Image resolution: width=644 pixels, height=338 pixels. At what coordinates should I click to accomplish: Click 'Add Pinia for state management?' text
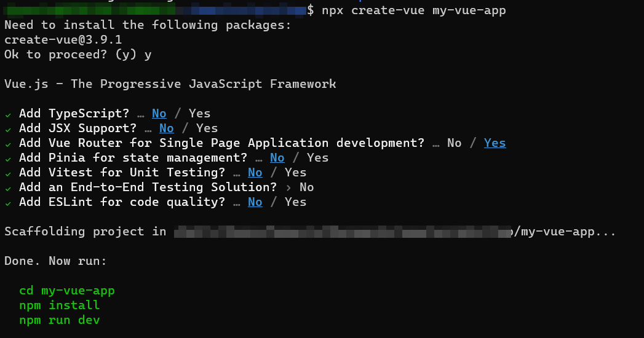(133, 158)
